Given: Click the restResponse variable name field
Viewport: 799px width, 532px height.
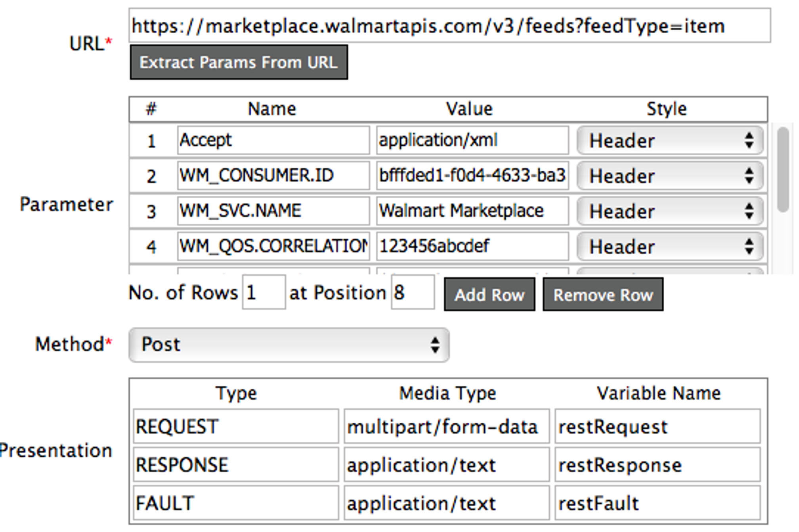Looking at the screenshot, I should point(657,465).
